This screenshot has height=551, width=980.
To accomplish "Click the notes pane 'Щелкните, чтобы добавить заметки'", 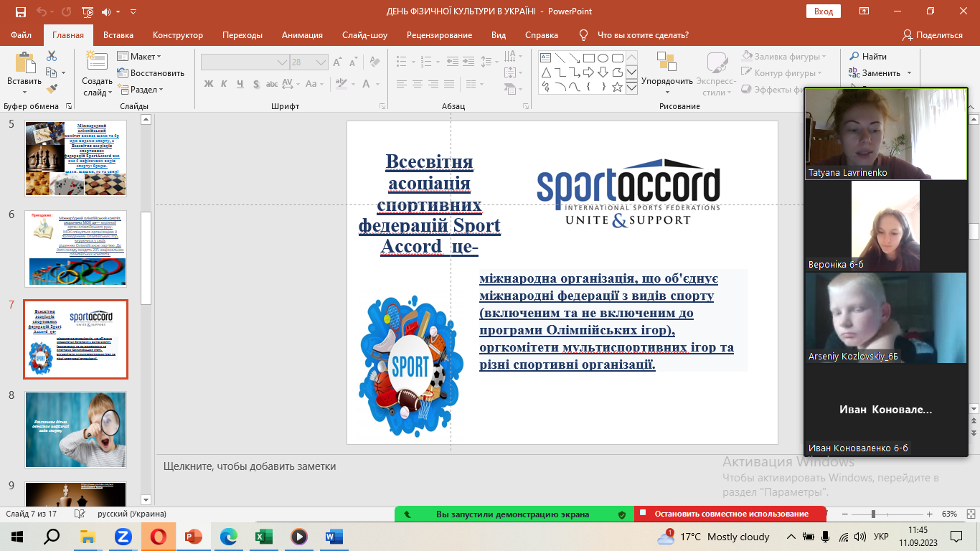I will [250, 466].
